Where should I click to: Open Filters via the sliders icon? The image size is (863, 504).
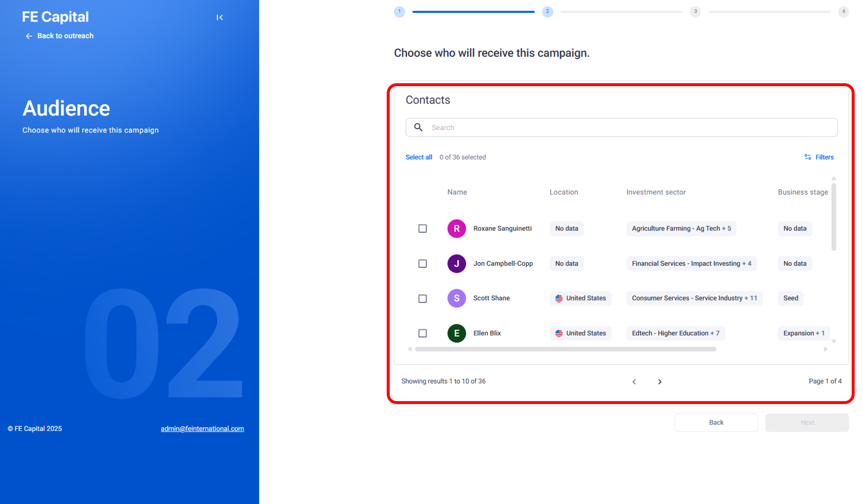807,157
